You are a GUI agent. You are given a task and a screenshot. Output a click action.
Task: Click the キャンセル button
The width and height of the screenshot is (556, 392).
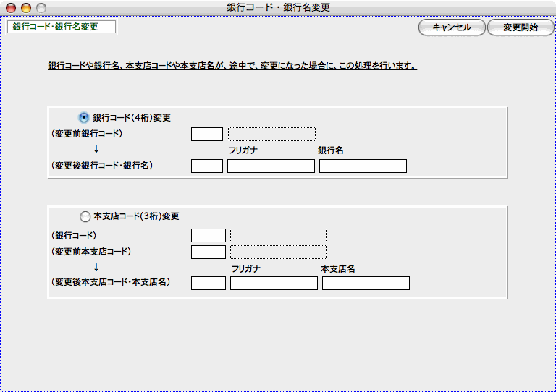coord(452,27)
